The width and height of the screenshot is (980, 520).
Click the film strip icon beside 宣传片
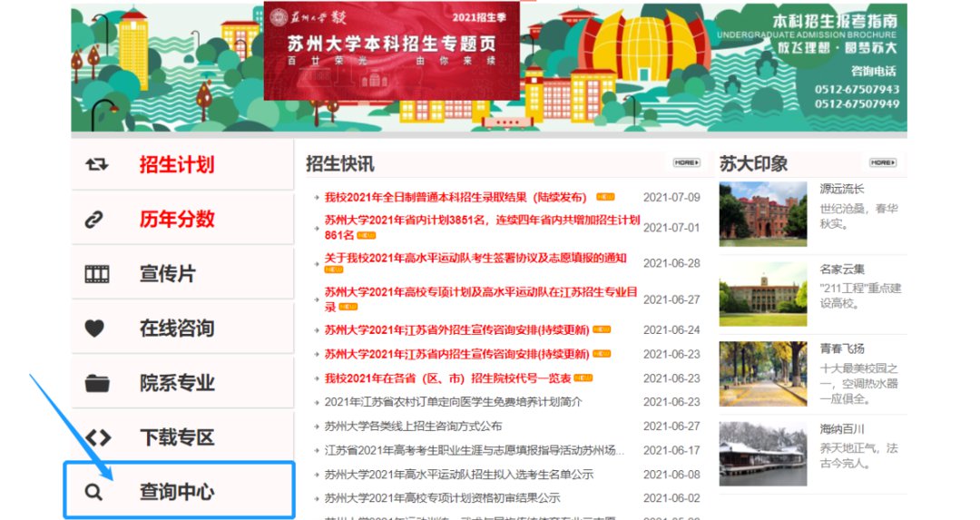pos(96,274)
